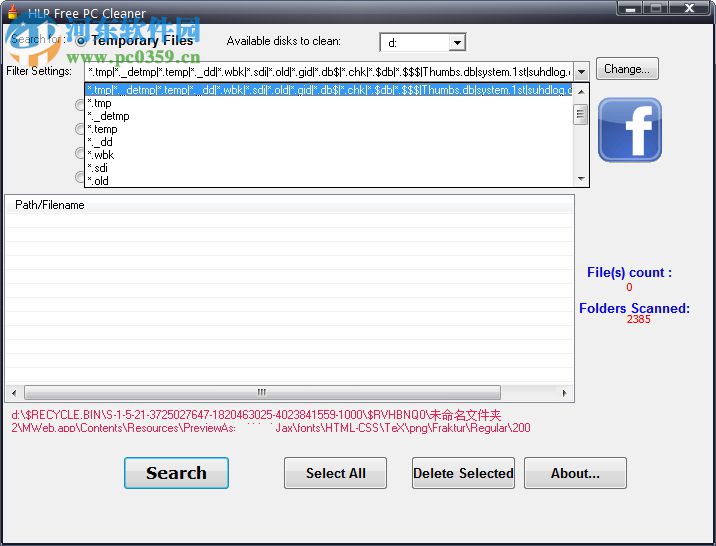Choose the *.sdi filter entry
The height and width of the screenshot is (546, 716).
click(329, 168)
